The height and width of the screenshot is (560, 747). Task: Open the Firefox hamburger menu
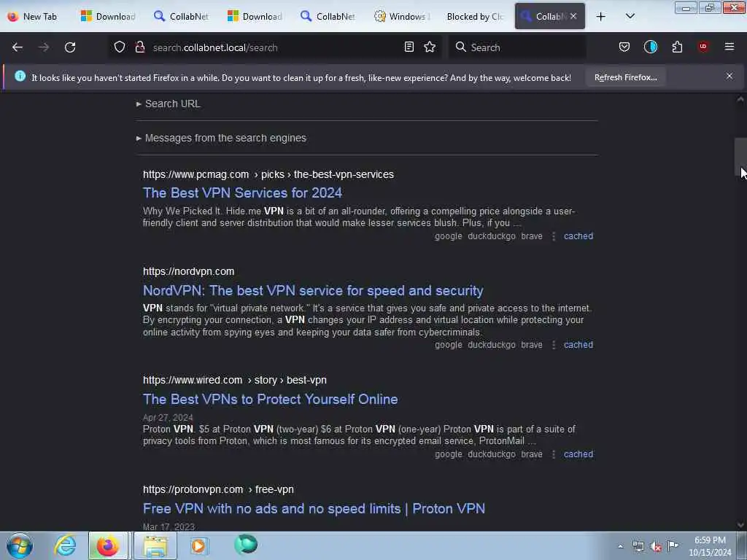tap(729, 47)
